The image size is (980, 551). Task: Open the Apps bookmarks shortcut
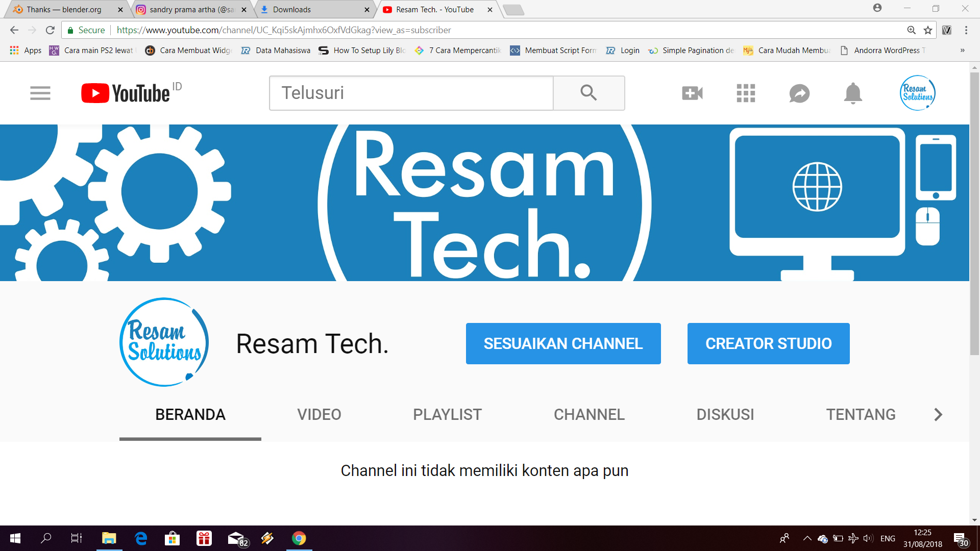pos(26,50)
